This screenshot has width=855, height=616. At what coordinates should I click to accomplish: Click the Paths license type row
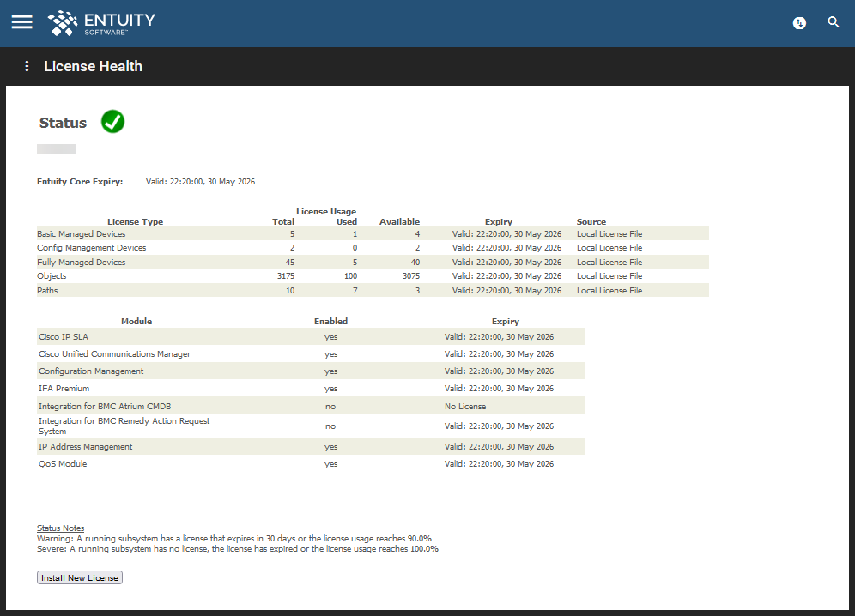pyautogui.click(x=373, y=291)
